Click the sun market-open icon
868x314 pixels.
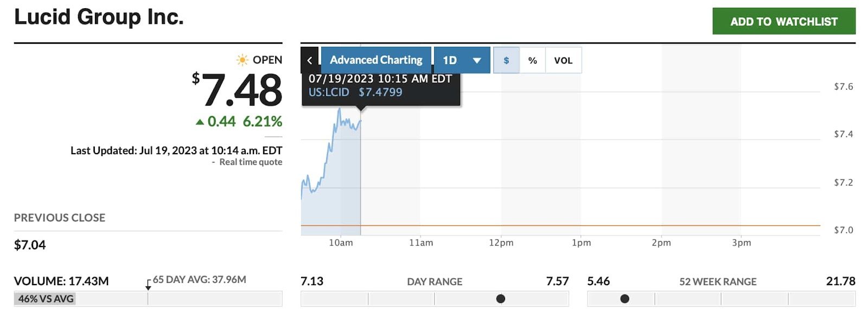point(242,59)
